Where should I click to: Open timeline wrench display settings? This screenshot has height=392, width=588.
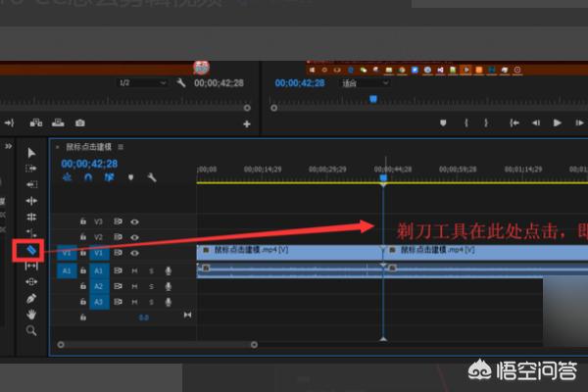point(152,177)
